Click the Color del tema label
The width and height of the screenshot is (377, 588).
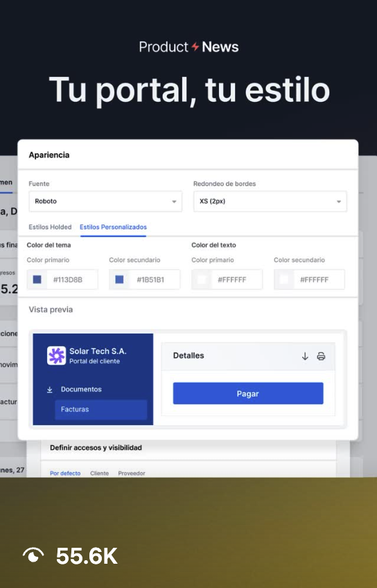[x=49, y=245]
